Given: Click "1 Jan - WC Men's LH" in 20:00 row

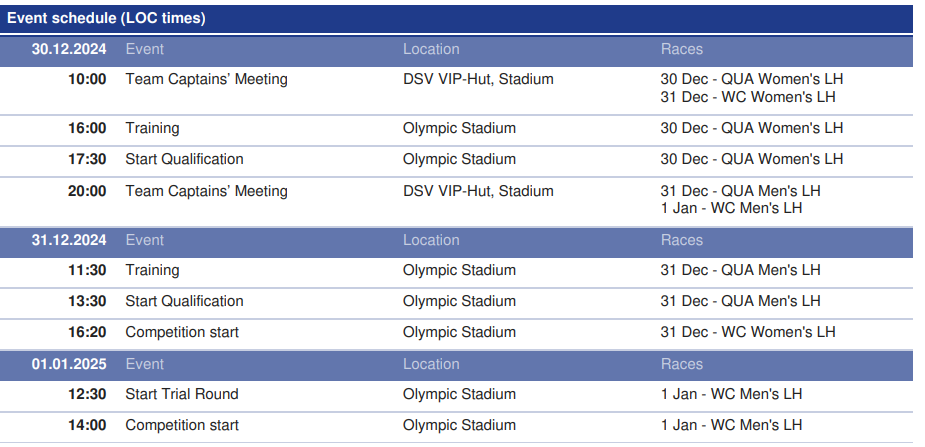Looking at the screenshot, I should point(731,208).
